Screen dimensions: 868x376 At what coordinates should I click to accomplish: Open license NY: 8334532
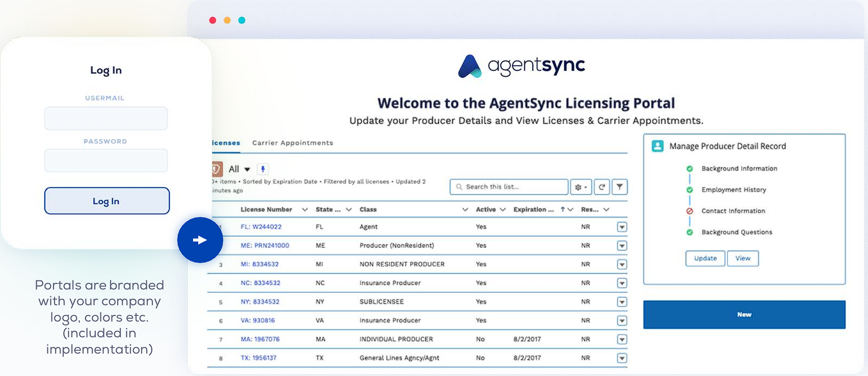(260, 302)
